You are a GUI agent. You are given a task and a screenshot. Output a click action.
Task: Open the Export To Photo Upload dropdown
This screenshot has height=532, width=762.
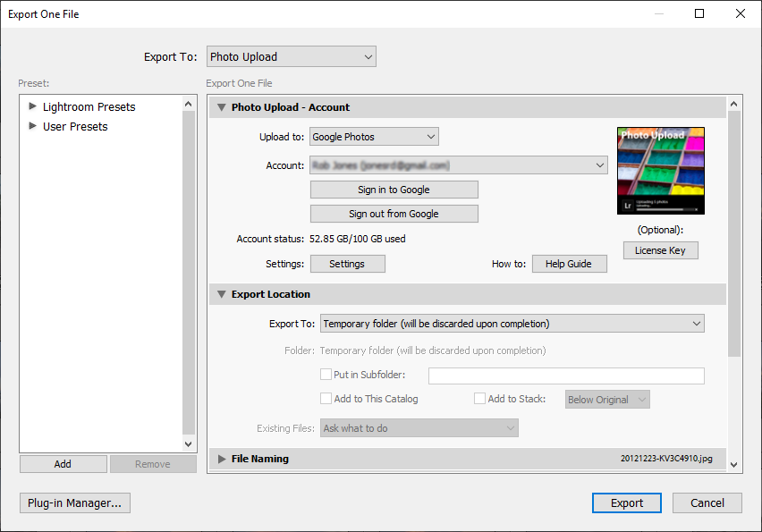(x=291, y=56)
